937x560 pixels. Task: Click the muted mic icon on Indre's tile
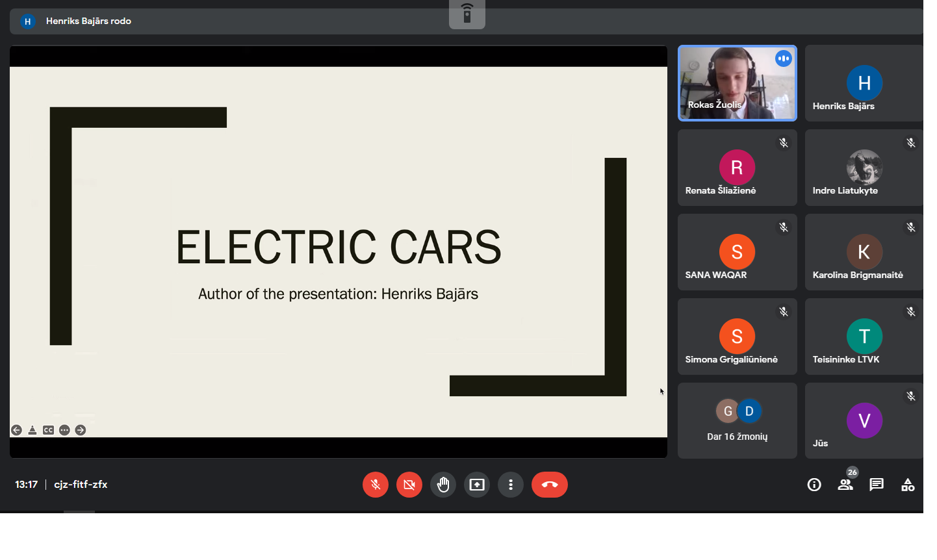click(x=911, y=143)
